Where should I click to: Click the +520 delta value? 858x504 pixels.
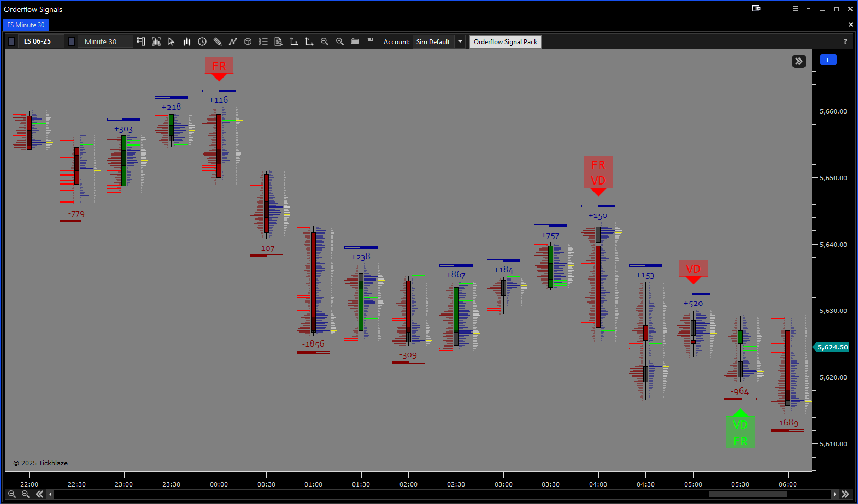coord(693,304)
